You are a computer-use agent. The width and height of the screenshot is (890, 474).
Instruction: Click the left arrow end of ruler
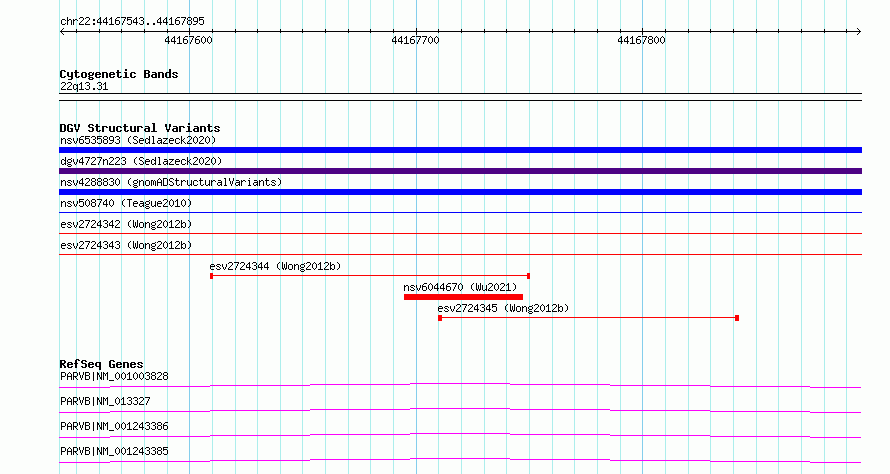pyautogui.click(x=62, y=32)
